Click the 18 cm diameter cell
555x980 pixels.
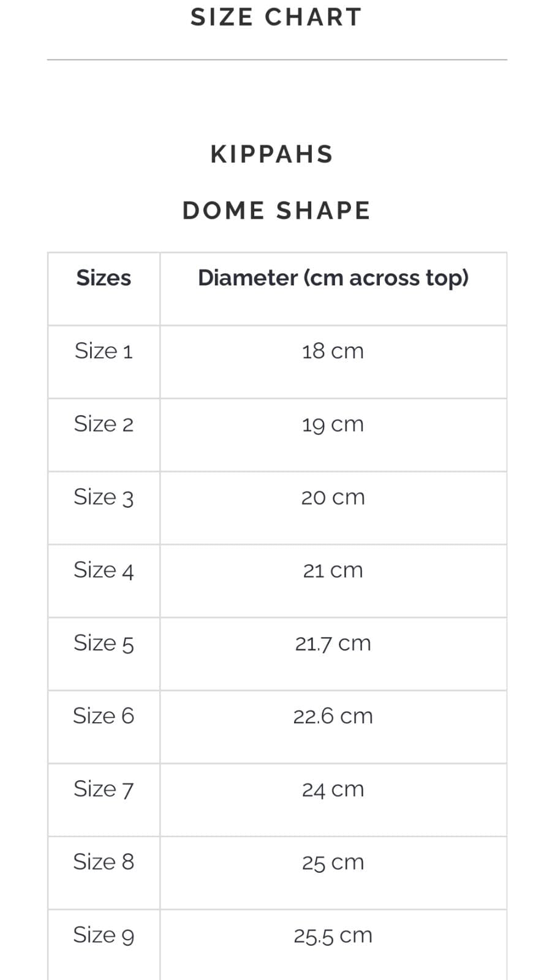click(333, 351)
